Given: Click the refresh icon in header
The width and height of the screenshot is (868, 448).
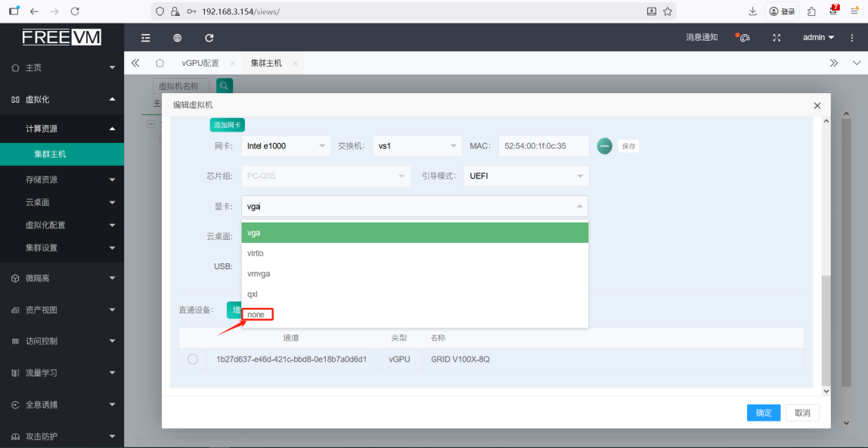Looking at the screenshot, I should click(x=209, y=38).
